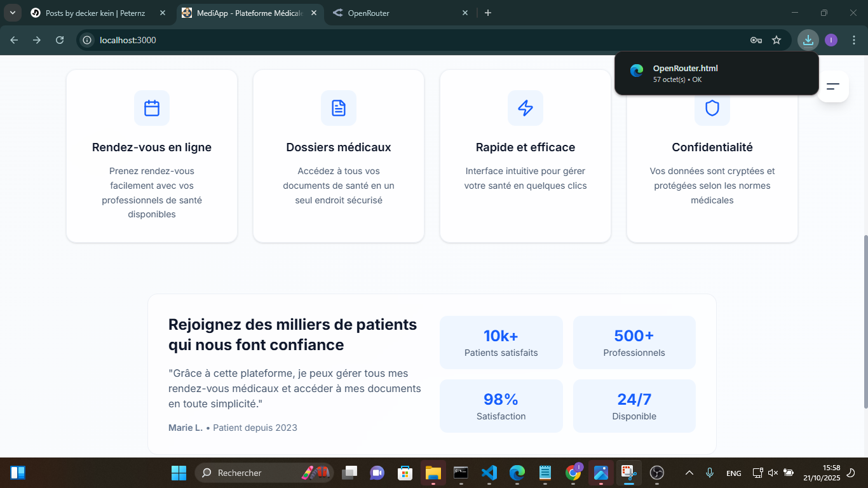Screen dimensions: 868x488
Task: Click the shield icon above Confidentialité
Action: (x=712, y=109)
